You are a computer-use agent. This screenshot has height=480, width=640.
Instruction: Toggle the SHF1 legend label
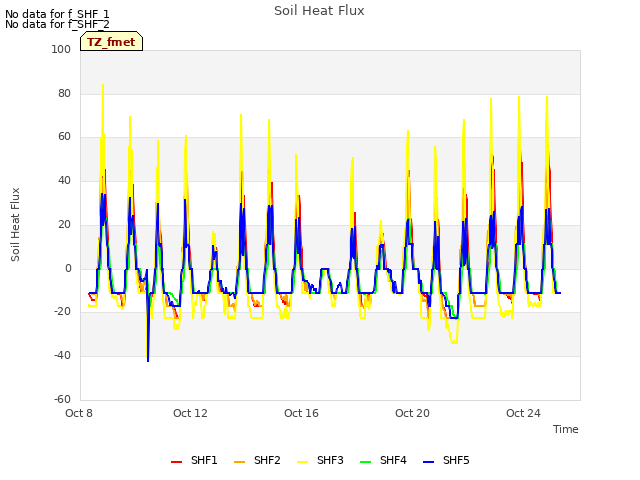204,460
